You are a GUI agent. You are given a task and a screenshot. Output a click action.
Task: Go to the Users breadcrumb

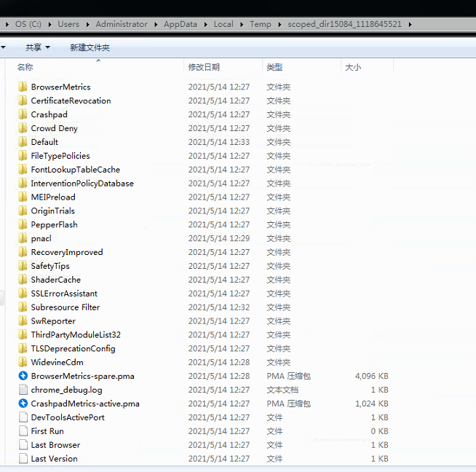68,24
